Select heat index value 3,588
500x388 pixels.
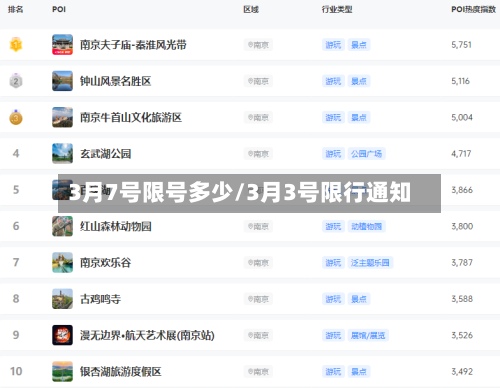pyautogui.click(x=462, y=299)
